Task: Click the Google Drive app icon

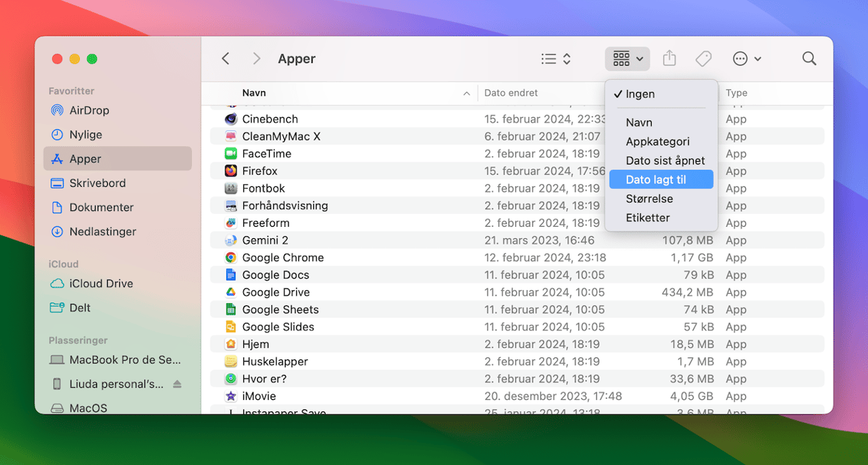Action: tap(231, 292)
